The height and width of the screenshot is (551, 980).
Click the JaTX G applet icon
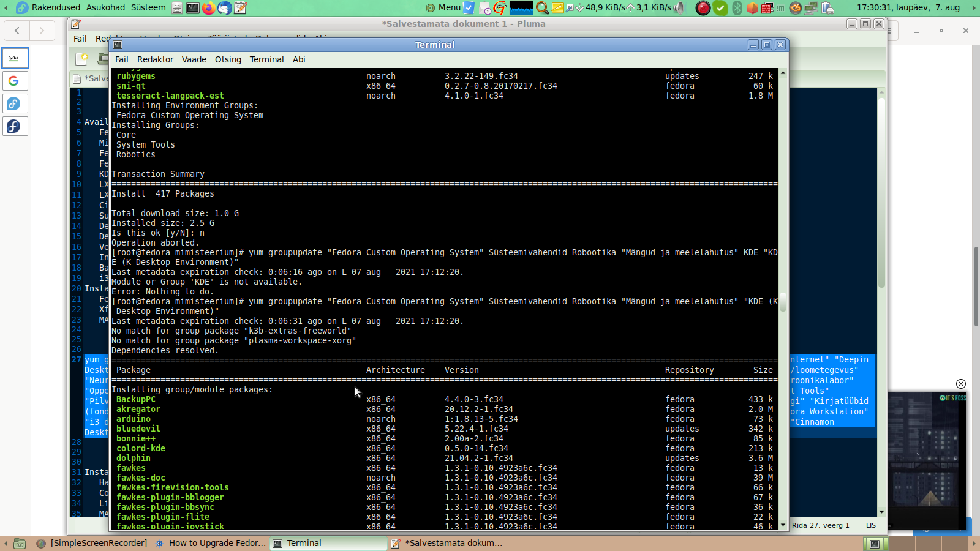(x=500, y=8)
